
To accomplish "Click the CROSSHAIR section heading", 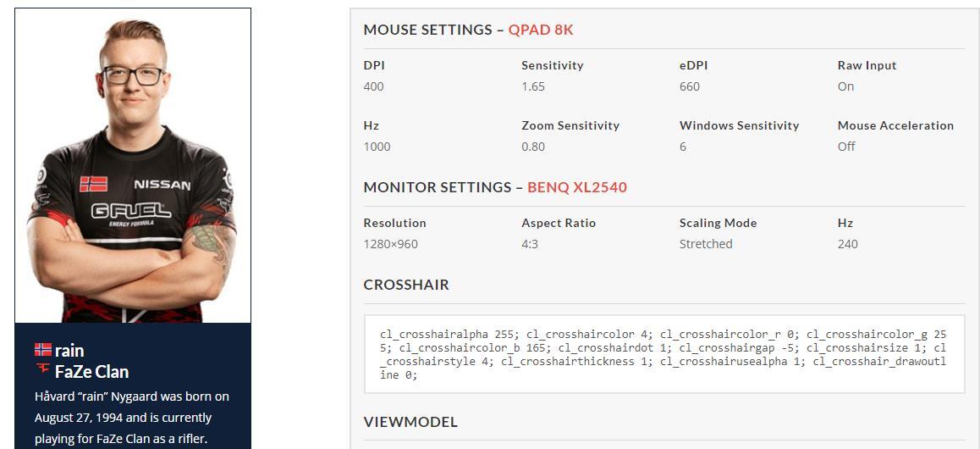I will coord(406,285).
